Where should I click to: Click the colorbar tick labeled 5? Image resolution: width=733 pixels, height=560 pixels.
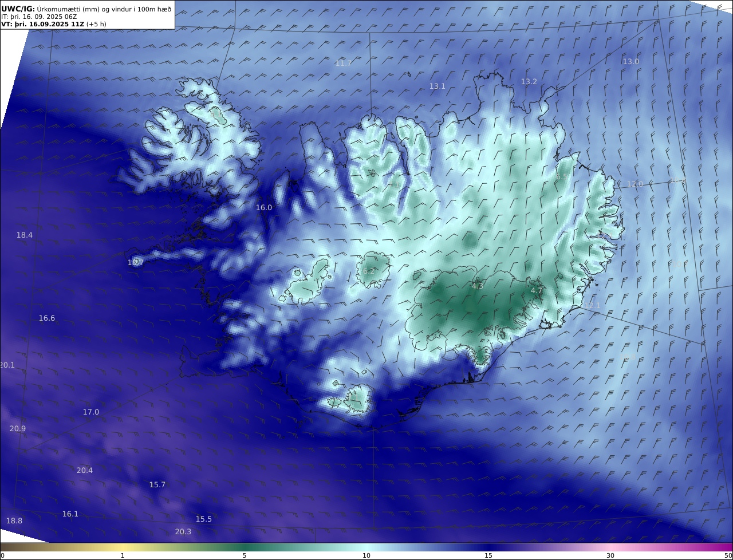pyautogui.click(x=245, y=555)
